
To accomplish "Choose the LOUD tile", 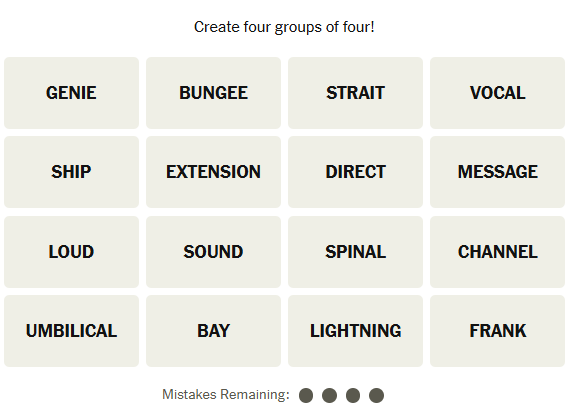I will pos(71,252).
